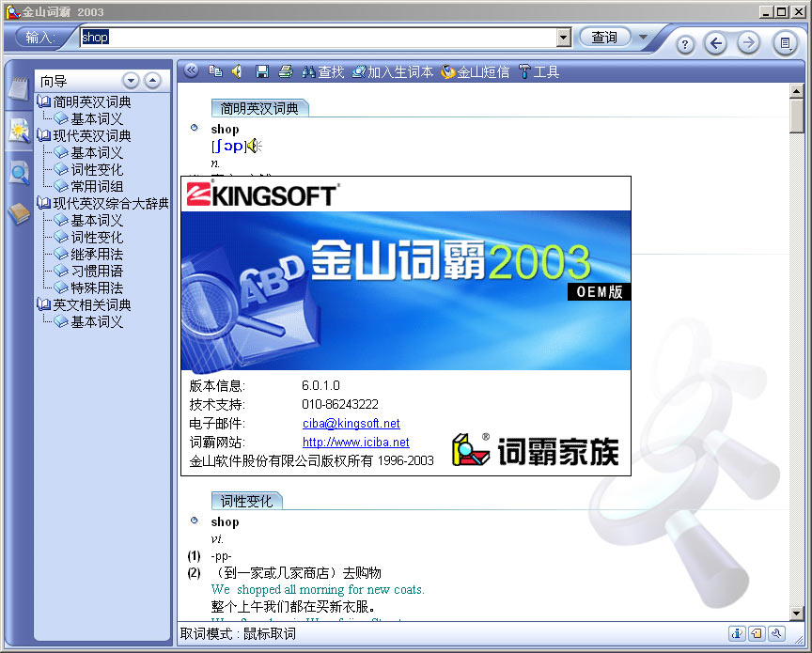Open the dropdown arrow beside 查询 button
This screenshot has width=812, height=653.
[x=644, y=38]
